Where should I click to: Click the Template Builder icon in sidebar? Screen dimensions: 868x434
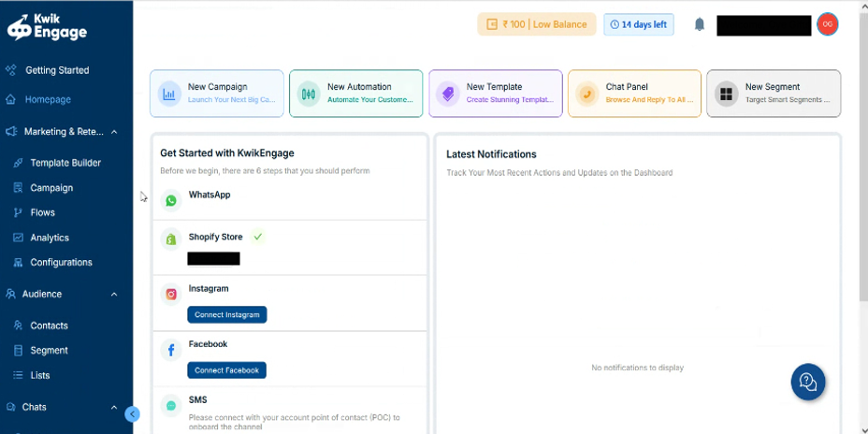(x=19, y=163)
